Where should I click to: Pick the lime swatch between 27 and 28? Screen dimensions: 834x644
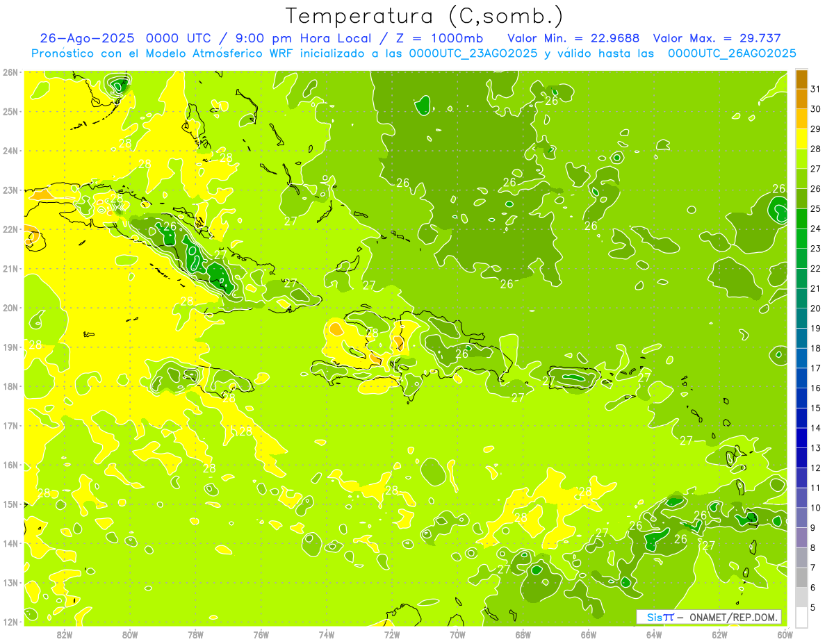coord(801,159)
